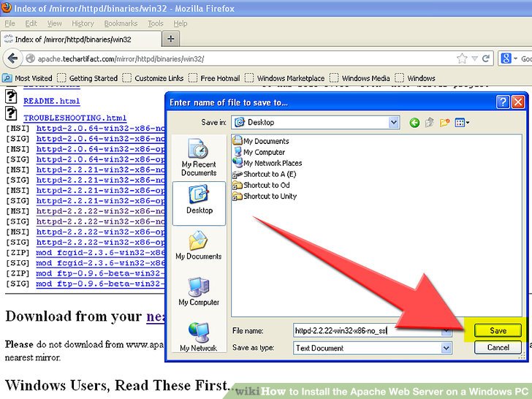This screenshot has width=532, height=399.
Task: Open the Bookmarks menu
Action: (121, 23)
